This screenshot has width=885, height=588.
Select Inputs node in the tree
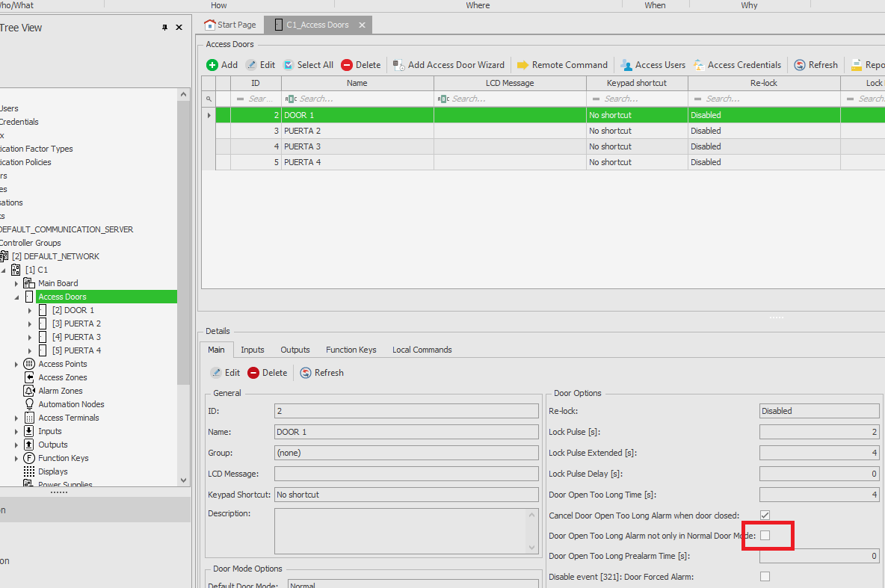coord(49,431)
